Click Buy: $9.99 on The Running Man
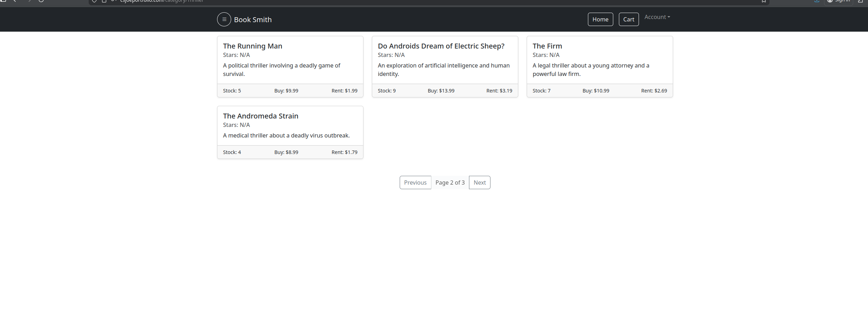This screenshot has width=868, height=314. tap(286, 91)
